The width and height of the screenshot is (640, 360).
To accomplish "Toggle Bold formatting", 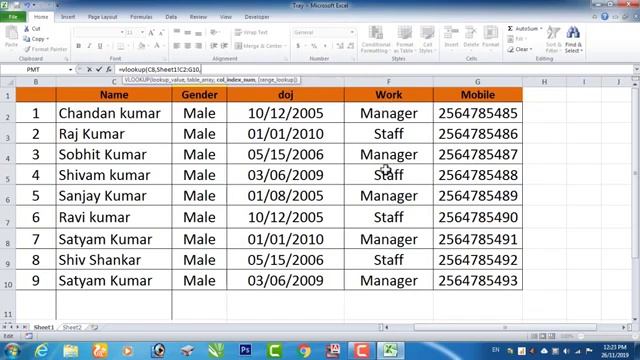I will click(78, 46).
